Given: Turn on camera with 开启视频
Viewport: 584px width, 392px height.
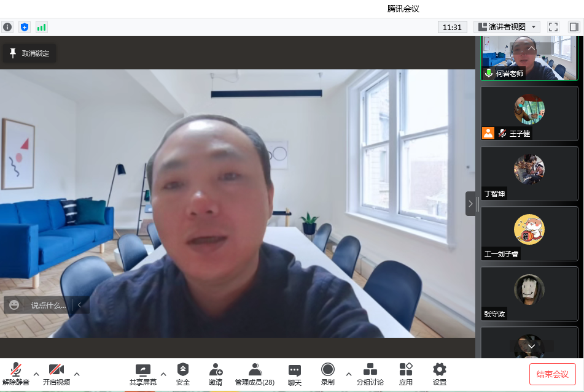Looking at the screenshot, I should [56, 374].
